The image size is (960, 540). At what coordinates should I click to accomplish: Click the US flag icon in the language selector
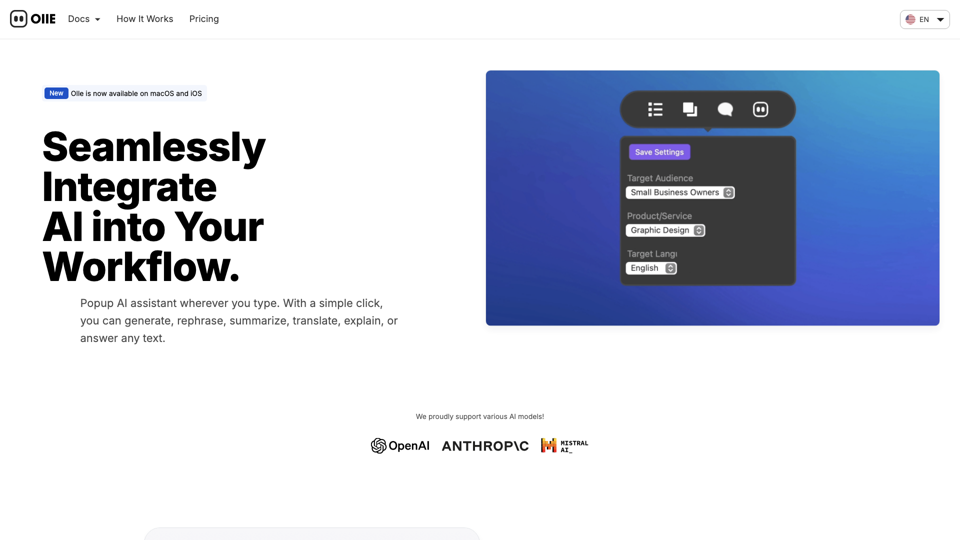coord(910,19)
